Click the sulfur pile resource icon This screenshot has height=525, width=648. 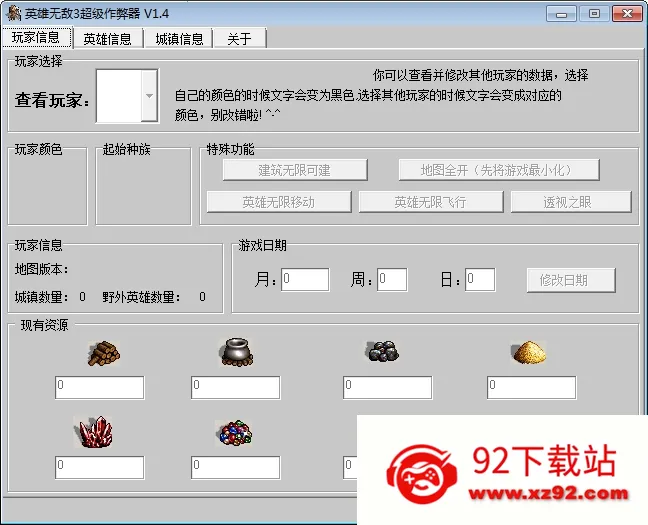point(529,353)
